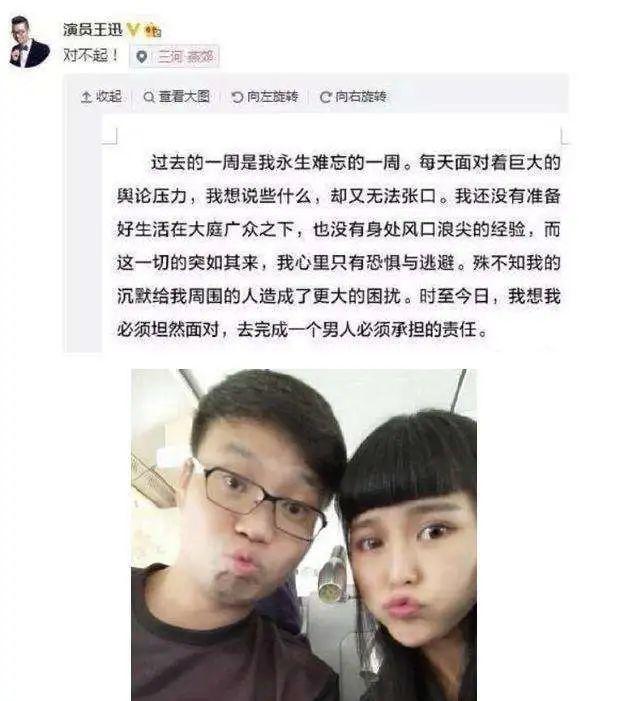Viewport: 621px width, 701px height.
Task: Collapse the image using the 收起 label
Action: [109, 96]
